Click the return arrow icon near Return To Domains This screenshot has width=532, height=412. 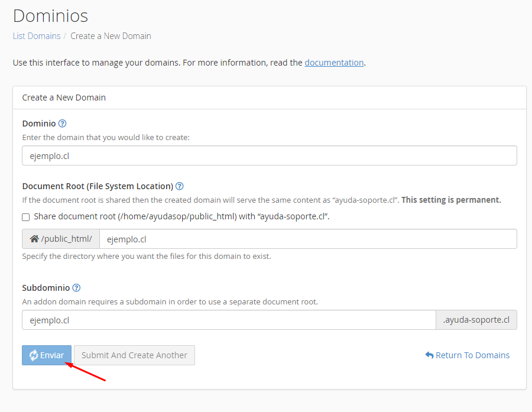pyautogui.click(x=429, y=355)
